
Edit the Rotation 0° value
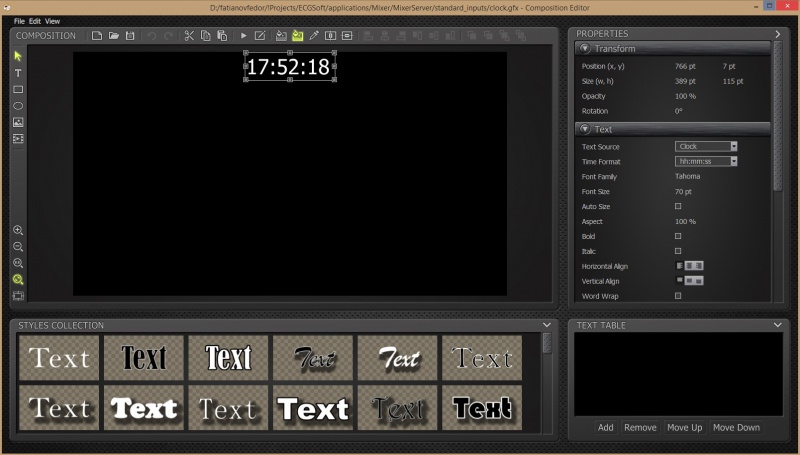679,111
